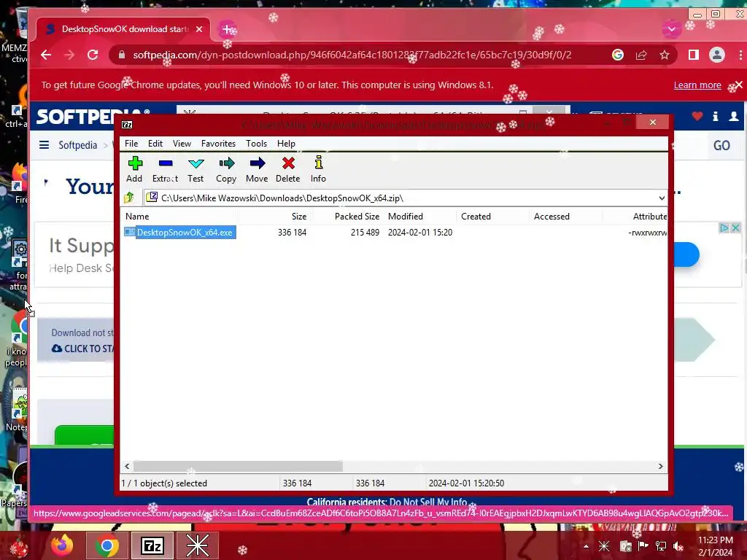Open the File menu in 7-Zip
Viewport: 747px width, 560px height.
click(x=131, y=144)
